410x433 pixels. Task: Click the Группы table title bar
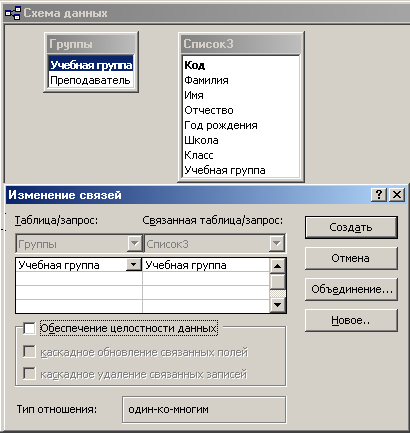pyautogui.click(x=91, y=44)
